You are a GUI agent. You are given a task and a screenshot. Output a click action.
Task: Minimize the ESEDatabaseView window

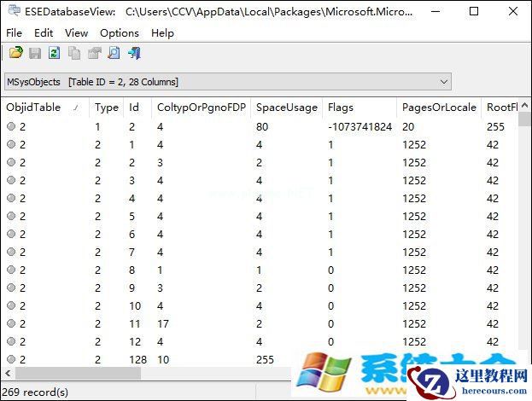(x=436, y=12)
